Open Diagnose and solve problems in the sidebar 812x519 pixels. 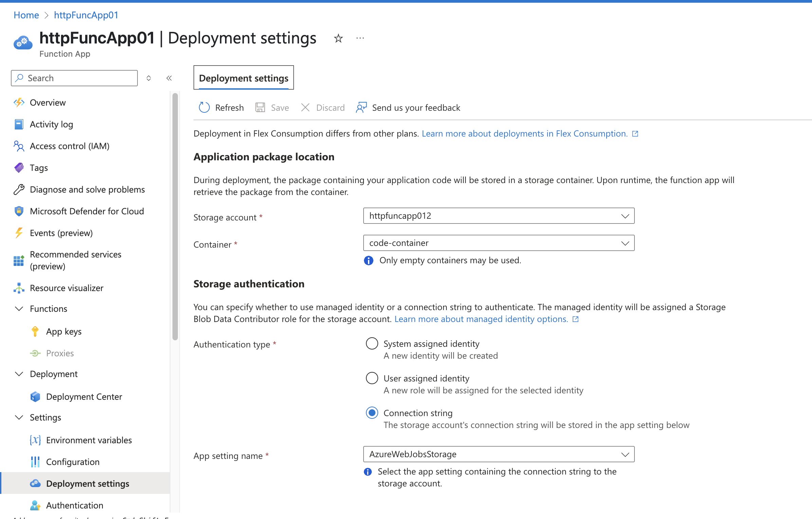(87, 189)
